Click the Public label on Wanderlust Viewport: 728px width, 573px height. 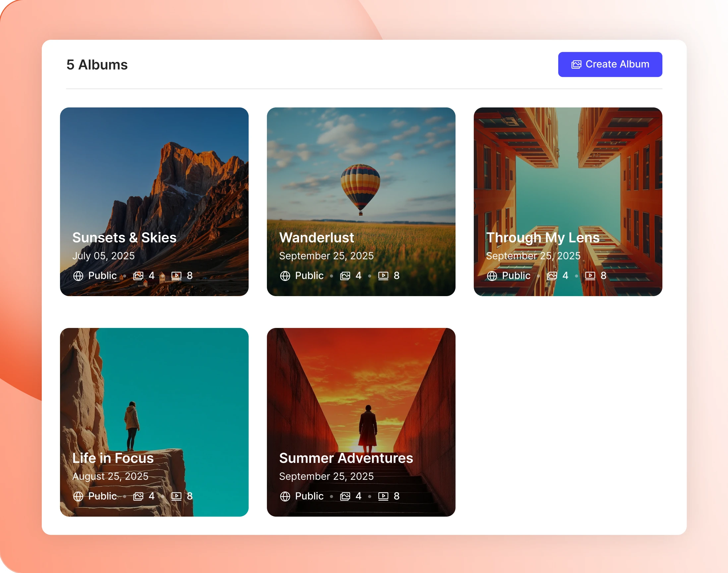(x=309, y=276)
